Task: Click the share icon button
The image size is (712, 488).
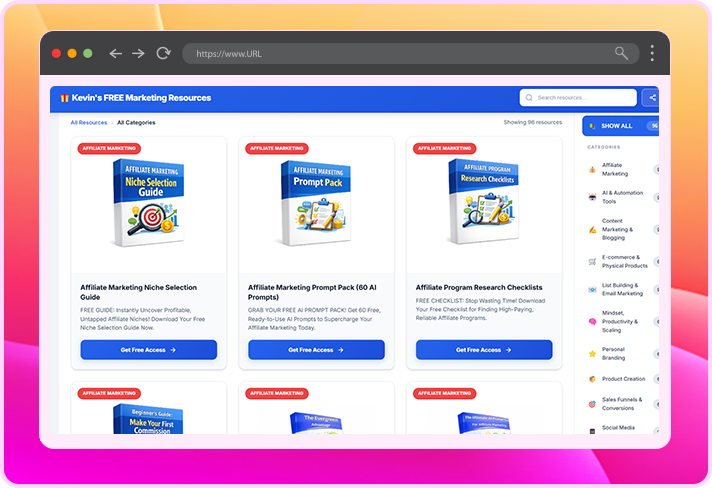Action: click(x=652, y=98)
